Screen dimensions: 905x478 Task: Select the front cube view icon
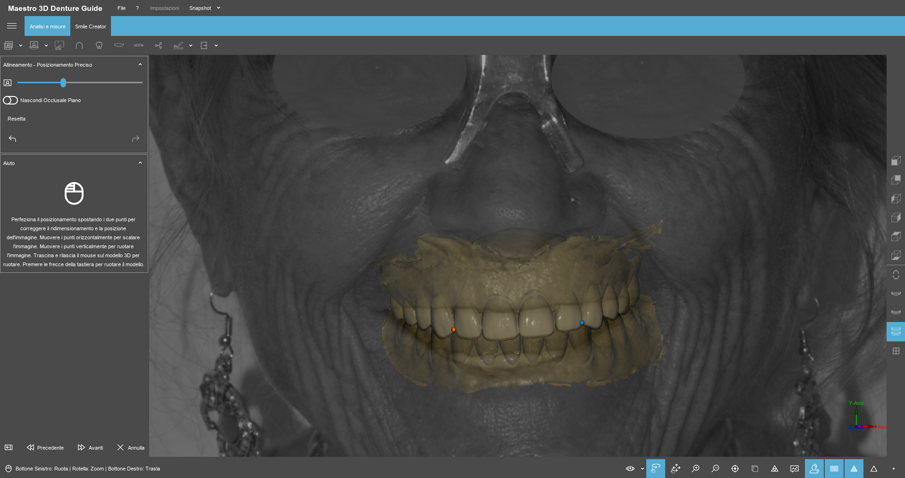point(896,160)
